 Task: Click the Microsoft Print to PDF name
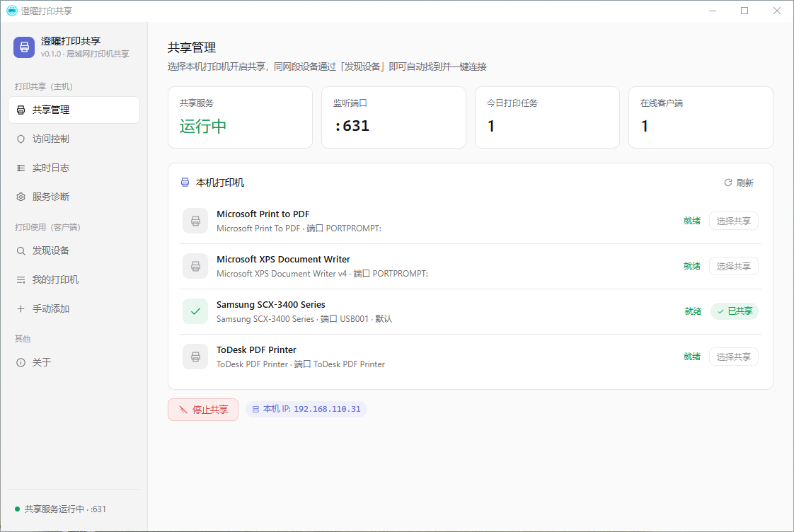[x=263, y=214]
